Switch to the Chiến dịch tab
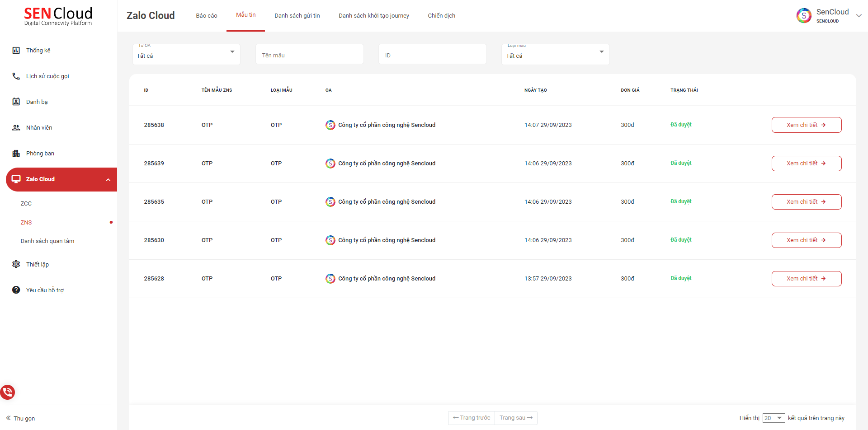This screenshot has height=430, width=868. 441,16
